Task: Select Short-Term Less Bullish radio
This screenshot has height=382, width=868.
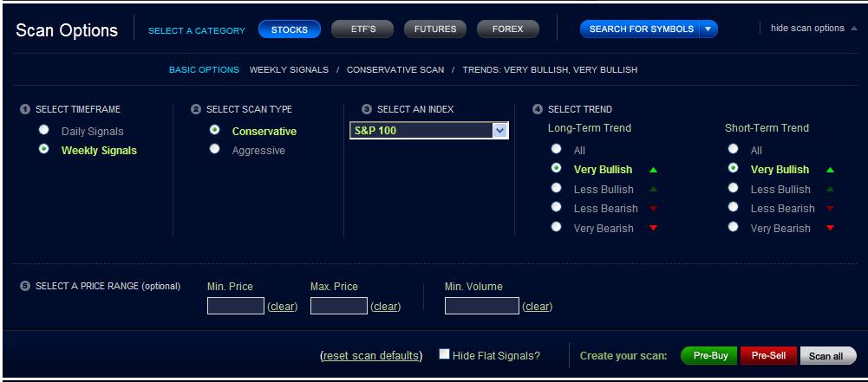Action: point(733,188)
